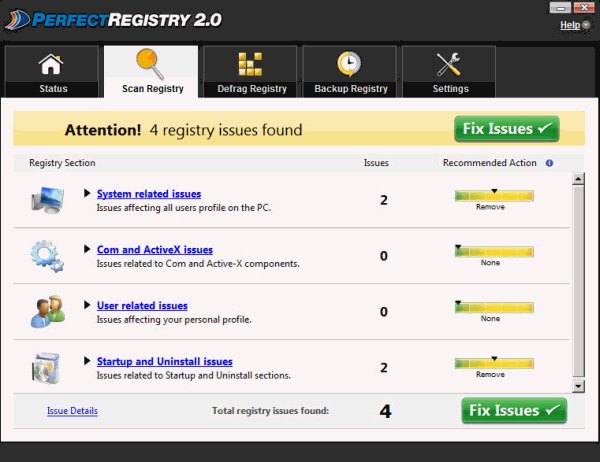Go to the Backup Registry tab
Viewport: 600px width, 462px height.
(349, 72)
